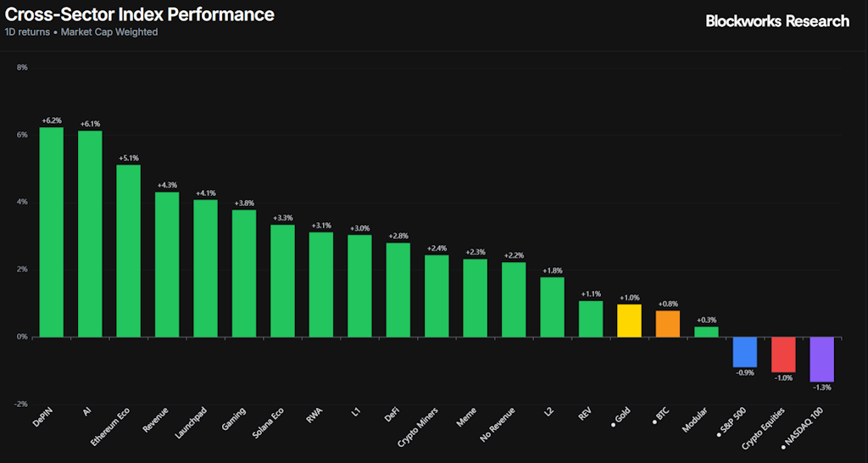Select the +4.3% Revenue value label
The width and height of the screenshot is (868, 463).
pyautogui.click(x=167, y=186)
